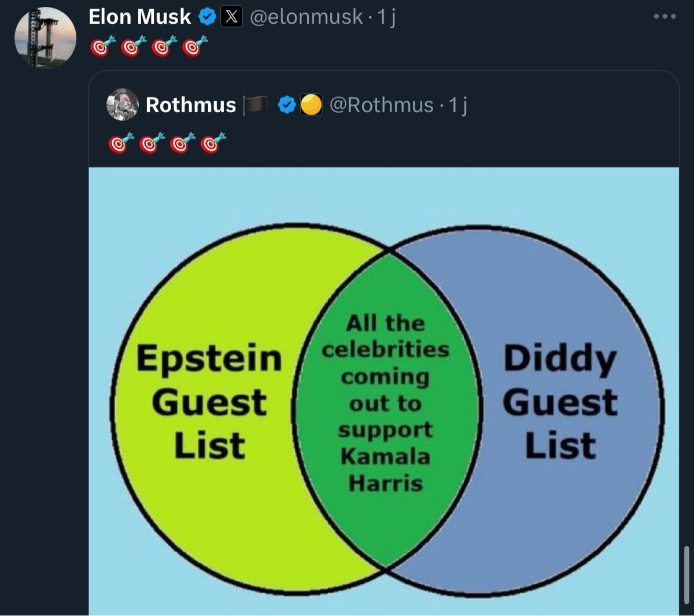
Task: Open the Elon Musk display name
Action: point(139,17)
